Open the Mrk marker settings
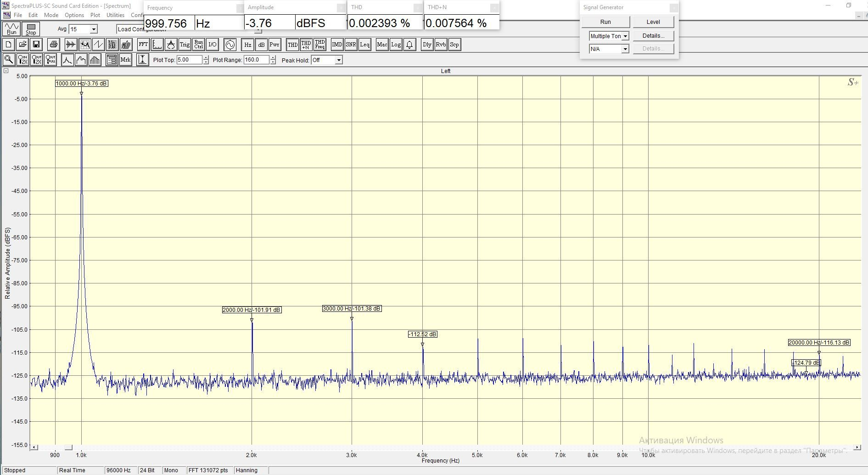This screenshot has height=475, width=868. tap(125, 60)
